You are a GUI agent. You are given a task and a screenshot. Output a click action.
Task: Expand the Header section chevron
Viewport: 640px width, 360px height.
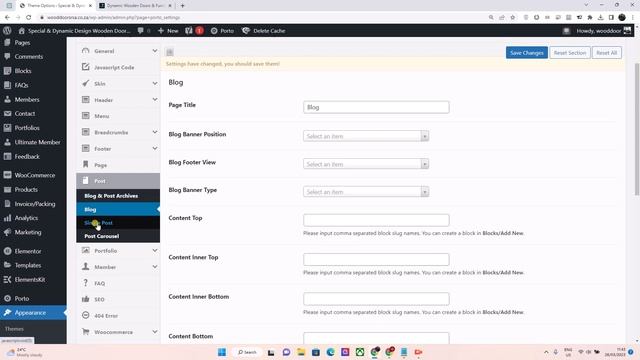(x=155, y=100)
